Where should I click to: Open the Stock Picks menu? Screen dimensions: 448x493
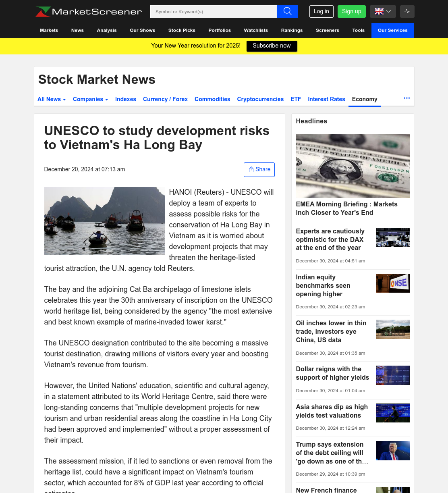pos(182,30)
